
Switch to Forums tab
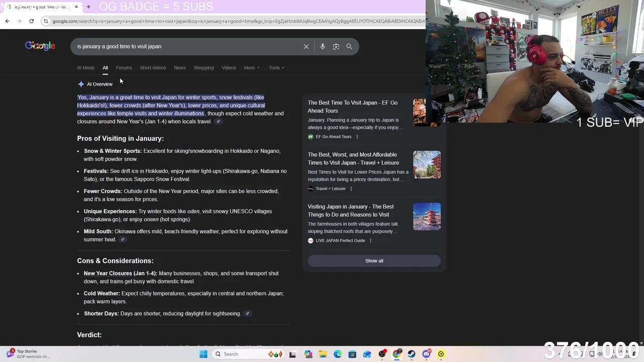point(124,68)
